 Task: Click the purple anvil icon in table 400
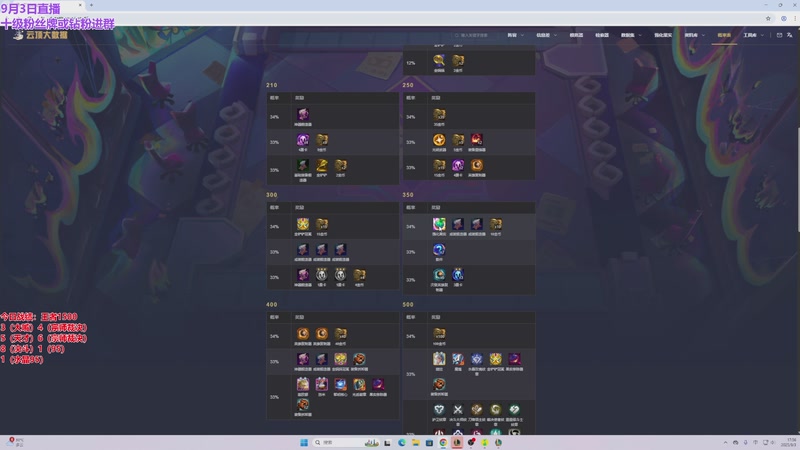pyautogui.click(x=303, y=359)
